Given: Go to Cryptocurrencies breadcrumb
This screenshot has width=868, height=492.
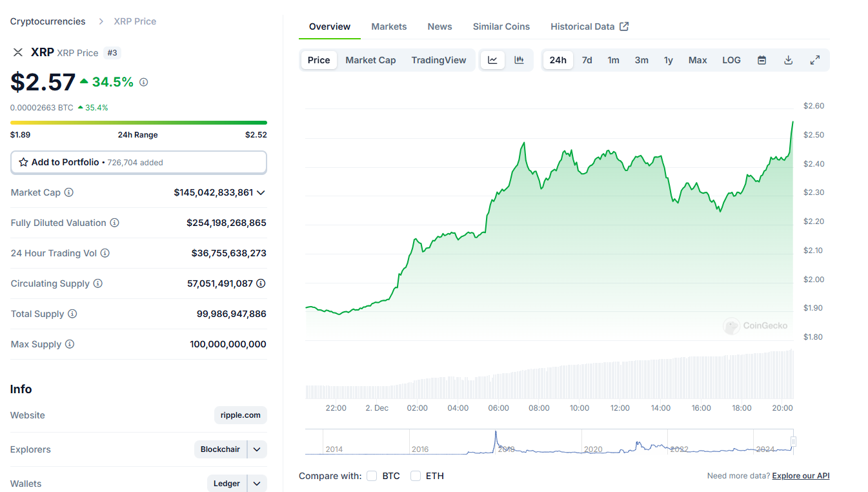Looking at the screenshot, I should [x=48, y=21].
